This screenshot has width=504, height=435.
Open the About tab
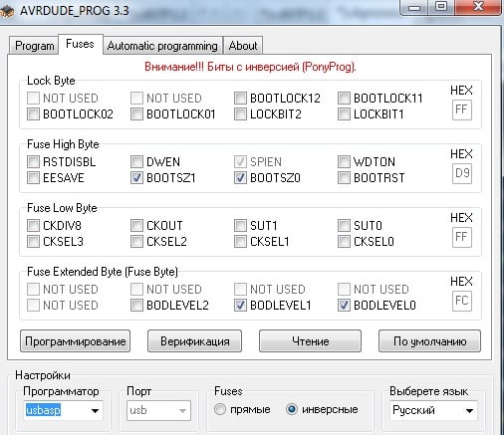pyautogui.click(x=243, y=46)
